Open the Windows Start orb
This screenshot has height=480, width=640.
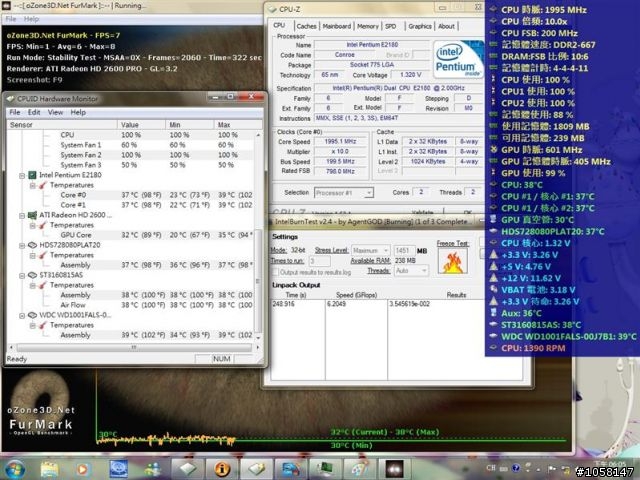pos(16,469)
